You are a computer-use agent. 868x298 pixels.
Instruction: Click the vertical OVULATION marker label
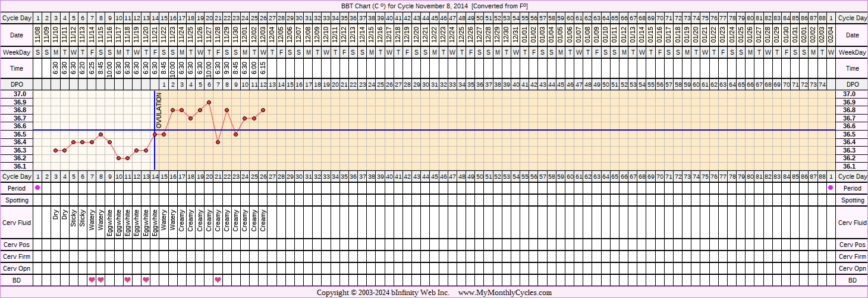point(159,111)
